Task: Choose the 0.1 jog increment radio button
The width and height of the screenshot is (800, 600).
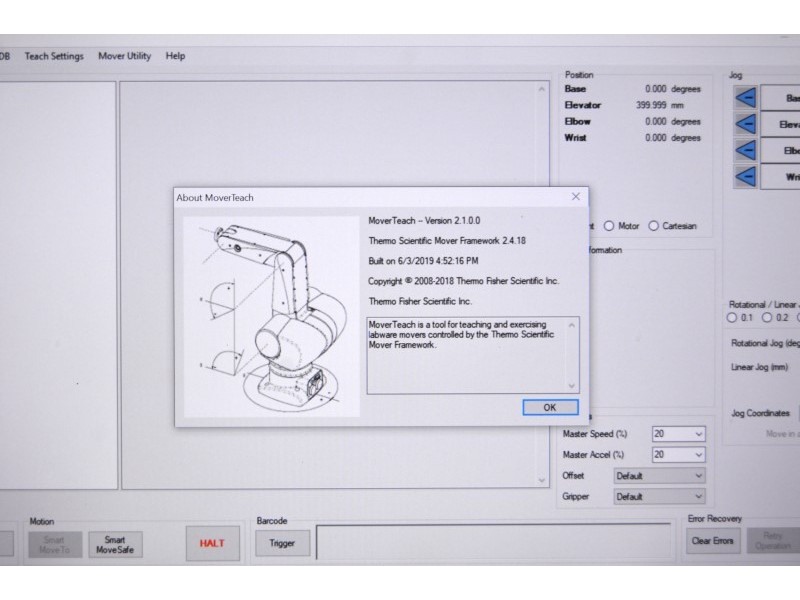Action: (x=732, y=318)
